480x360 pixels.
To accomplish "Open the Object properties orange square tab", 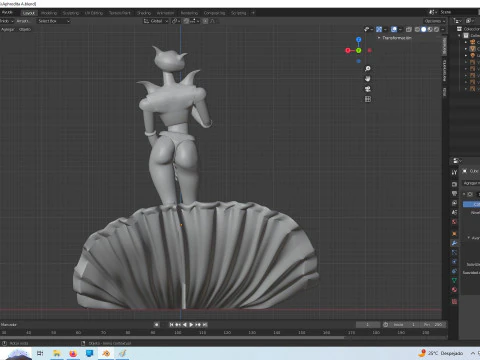I will (x=454, y=234).
